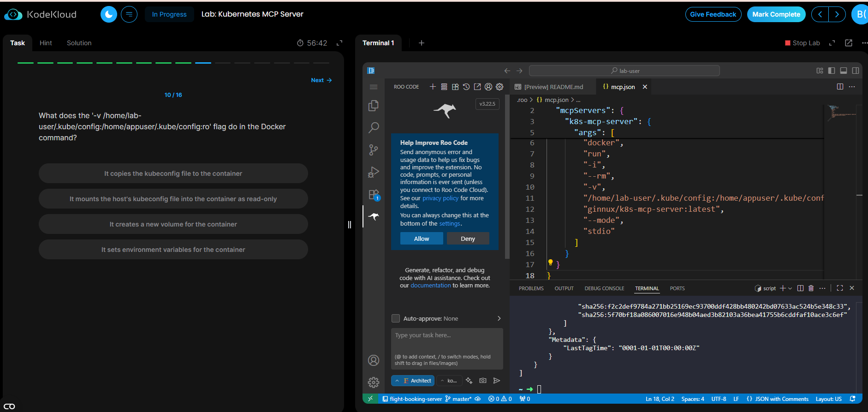Viewport: 868px width, 412px height.
Task: Open the privacy policy link
Action: point(440,198)
